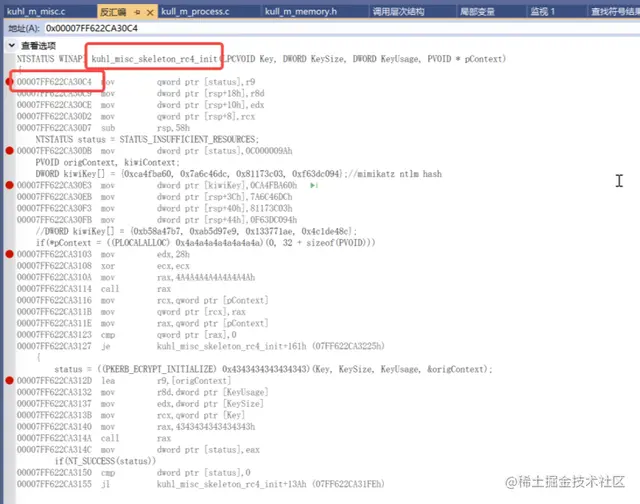Click the function name kuhl_misc_skeleton_rc4_init
The image size is (640, 504).
click(x=154, y=59)
